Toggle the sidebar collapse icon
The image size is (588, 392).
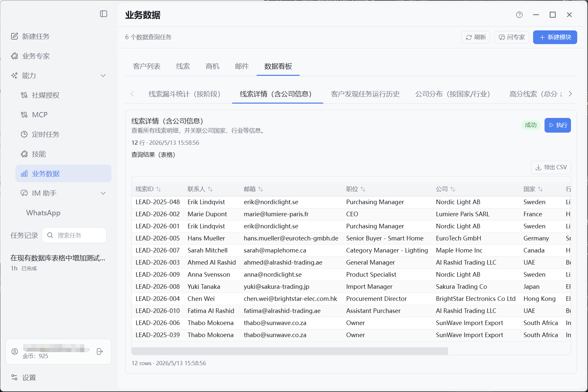[x=104, y=14]
